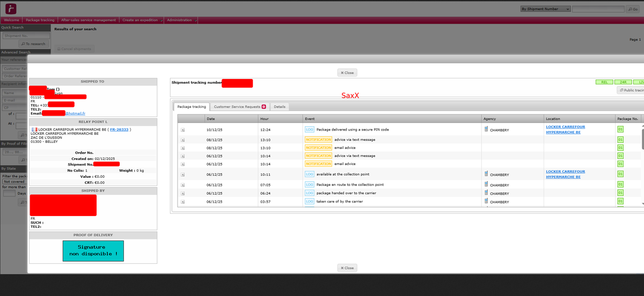The height and width of the screenshot is (296, 644).
Task: Expand the 10:11 available at collection point row
Action: (182, 175)
